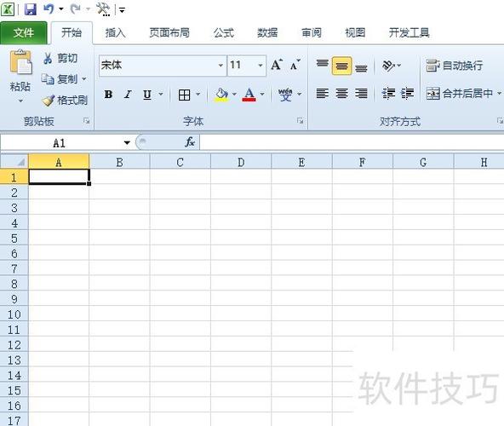Image resolution: width=504 pixels, height=426 pixels.
Task: Click 自动换行 Wrap Text button
Action: 455,66
